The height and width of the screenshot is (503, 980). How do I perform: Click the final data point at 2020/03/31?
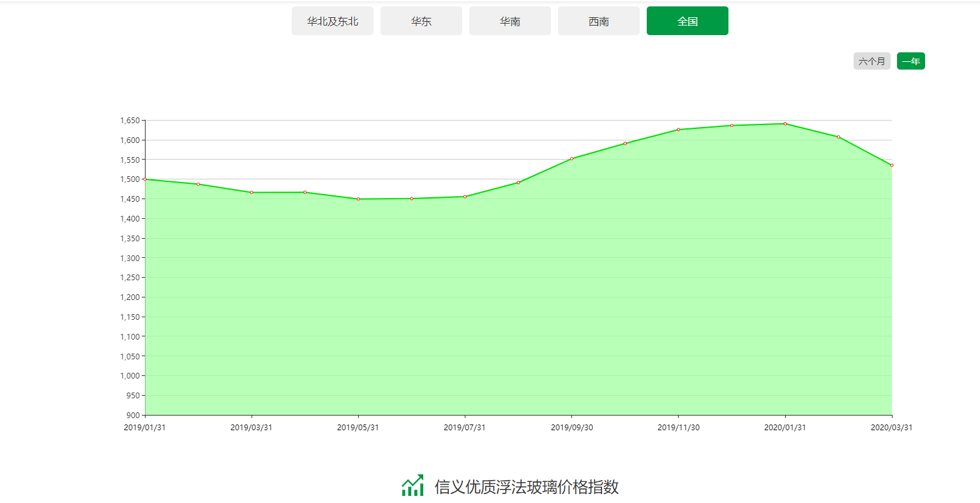tap(891, 165)
